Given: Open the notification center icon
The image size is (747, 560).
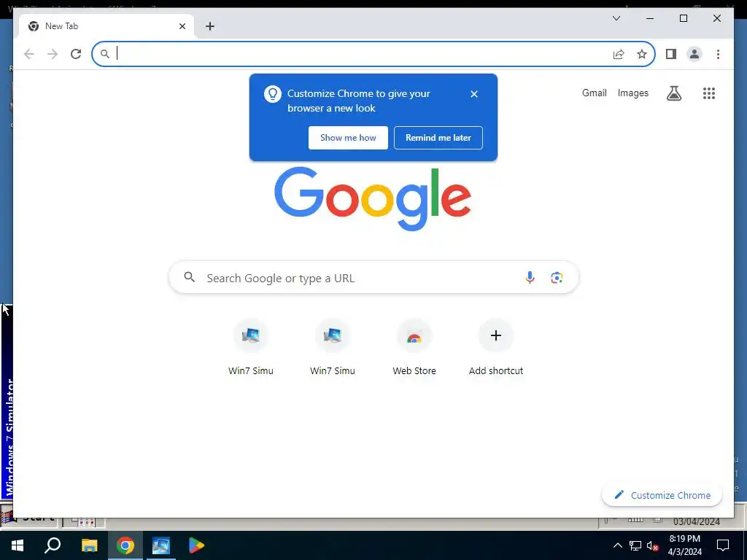Looking at the screenshot, I should pos(723,545).
